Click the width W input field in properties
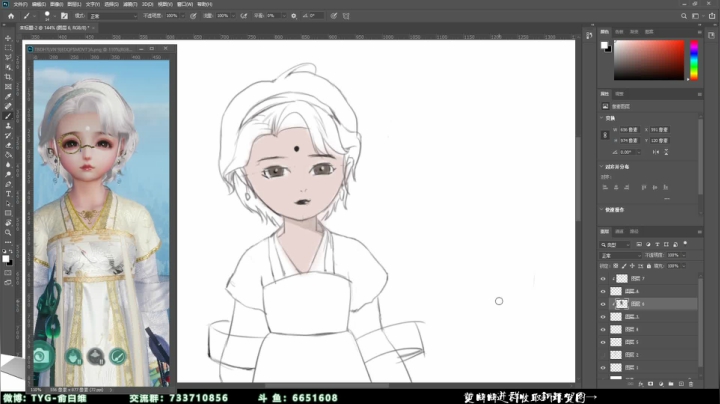The height and width of the screenshot is (404, 720). [630, 130]
